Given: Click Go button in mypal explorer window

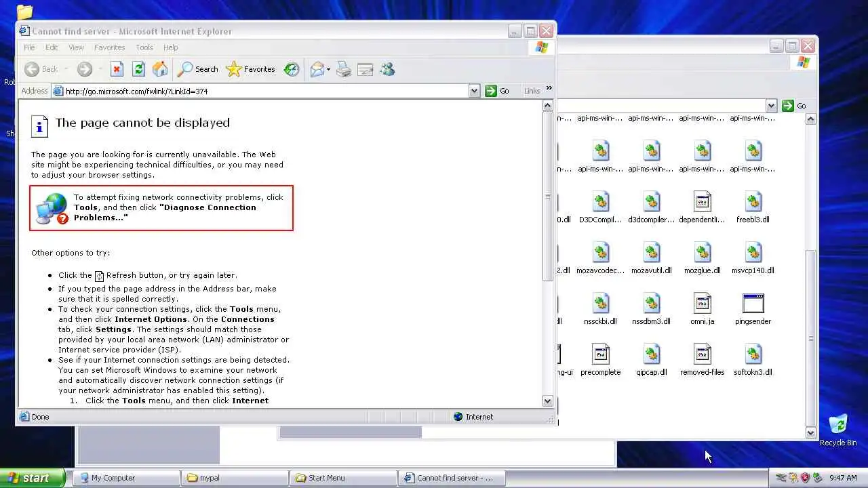Looking at the screenshot, I should [794, 106].
